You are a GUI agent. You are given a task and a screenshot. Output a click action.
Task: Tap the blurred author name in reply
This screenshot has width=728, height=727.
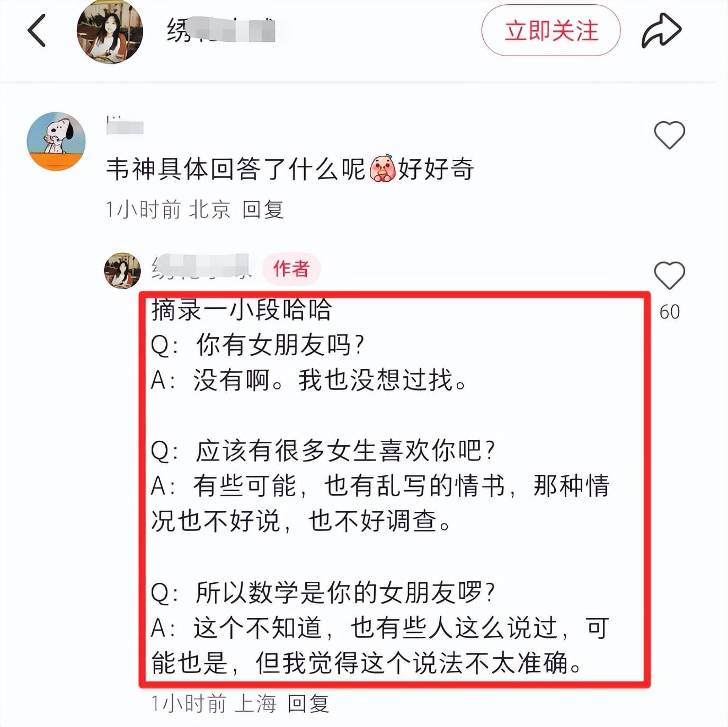click(x=201, y=267)
